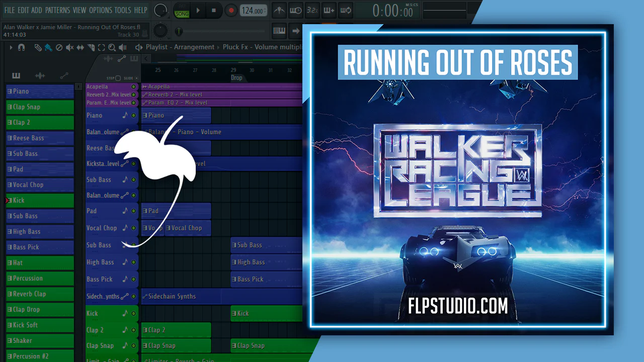Mute the Piano track
Screen dimensions: 644x362
pos(133,115)
